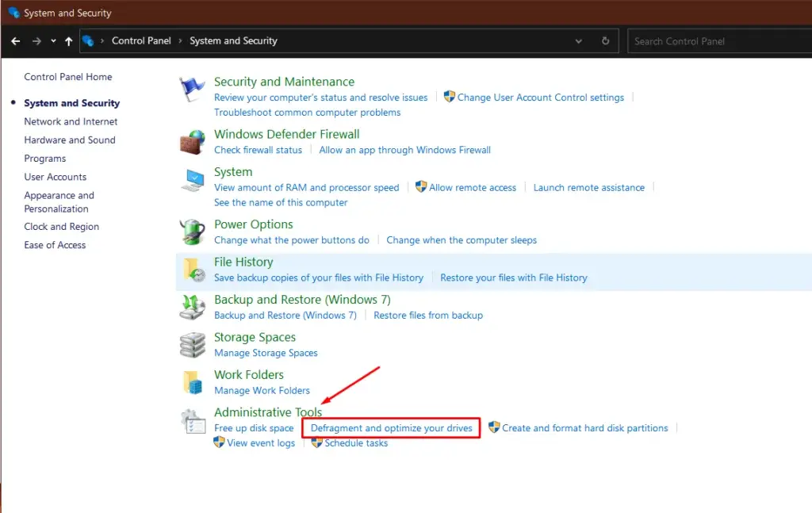Click See the name of this computer
Image resolution: width=812 pixels, height=513 pixels.
[x=281, y=202]
